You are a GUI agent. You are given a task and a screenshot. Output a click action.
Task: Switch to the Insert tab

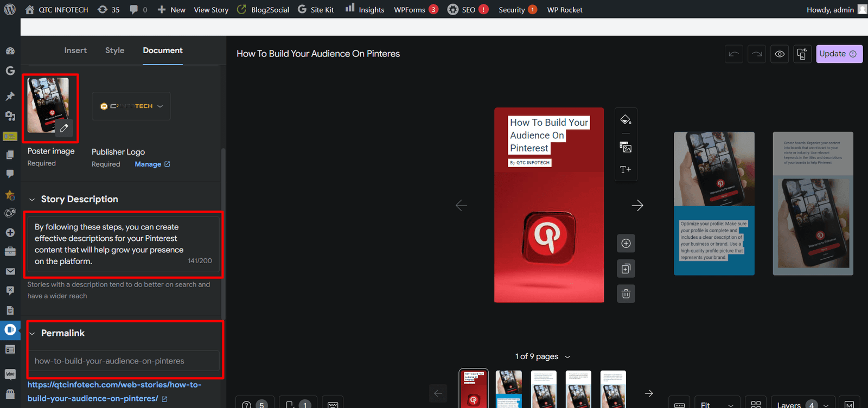pyautogui.click(x=75, y=50)
